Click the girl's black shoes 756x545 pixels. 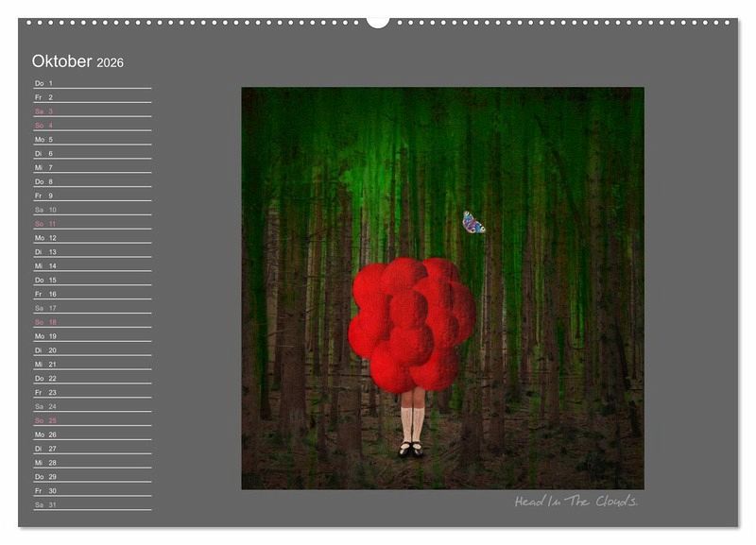(411, 450)
